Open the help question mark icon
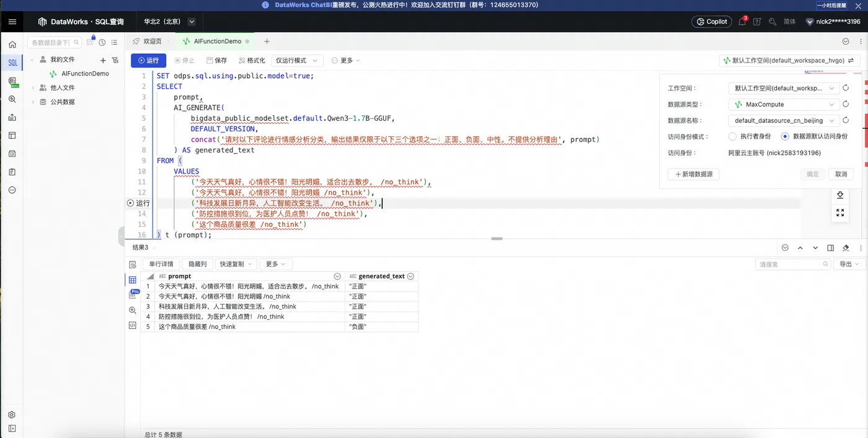The width and height of the screenshot is (868, 438). click(757, 22)
